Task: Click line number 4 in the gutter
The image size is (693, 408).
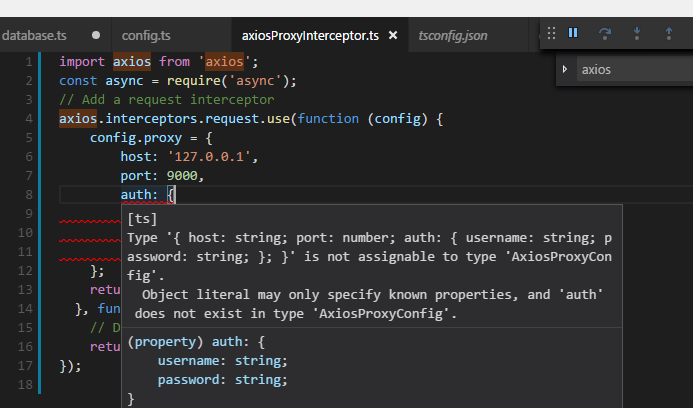Action: 29,119
